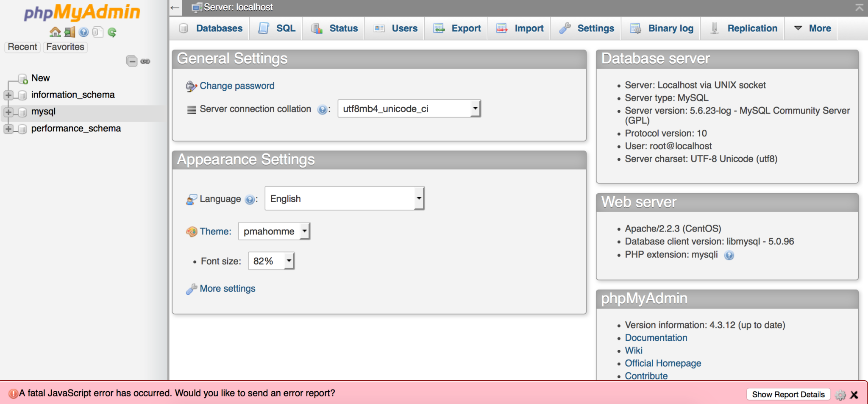Click the New database icon in tree
The height and width of the screenshot is (404, 868).
point(23,78)
